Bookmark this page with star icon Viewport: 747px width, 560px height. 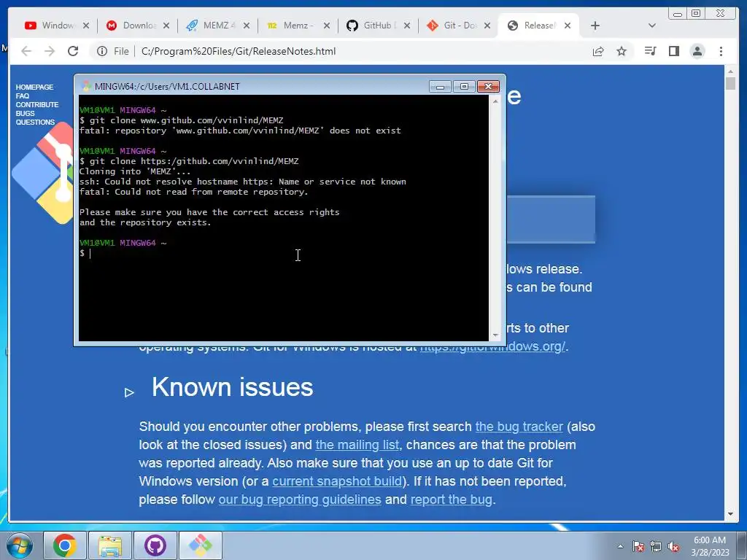622,52
